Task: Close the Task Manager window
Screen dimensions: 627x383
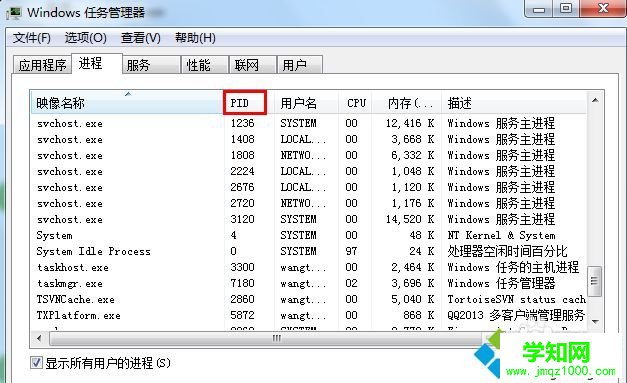Action: pyautogui.click(x=603, y=8)
